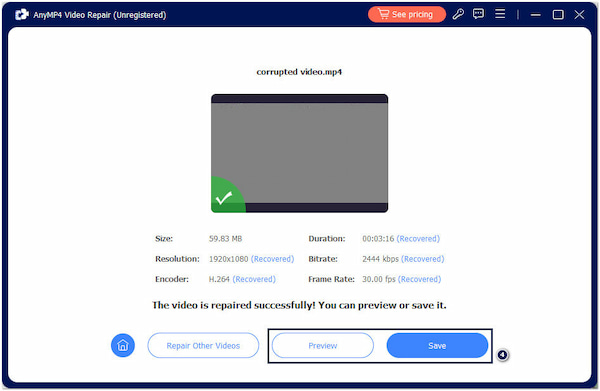Click the corrupted video.mp4 file name

coord(299,72)
